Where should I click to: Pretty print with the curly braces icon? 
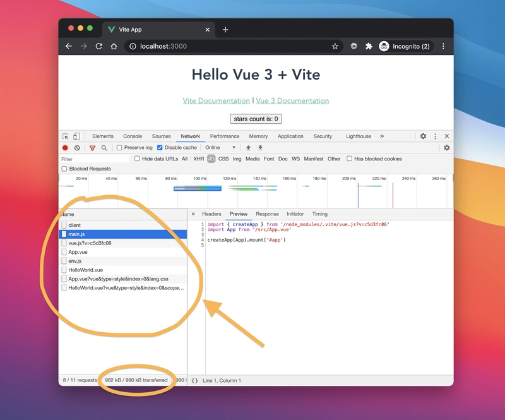(194, 380)
